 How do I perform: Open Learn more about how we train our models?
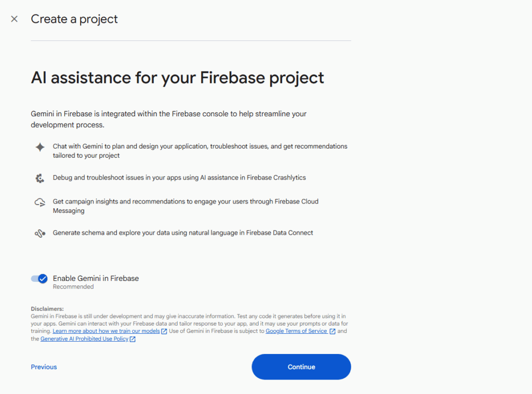click(x=106, y=331)
